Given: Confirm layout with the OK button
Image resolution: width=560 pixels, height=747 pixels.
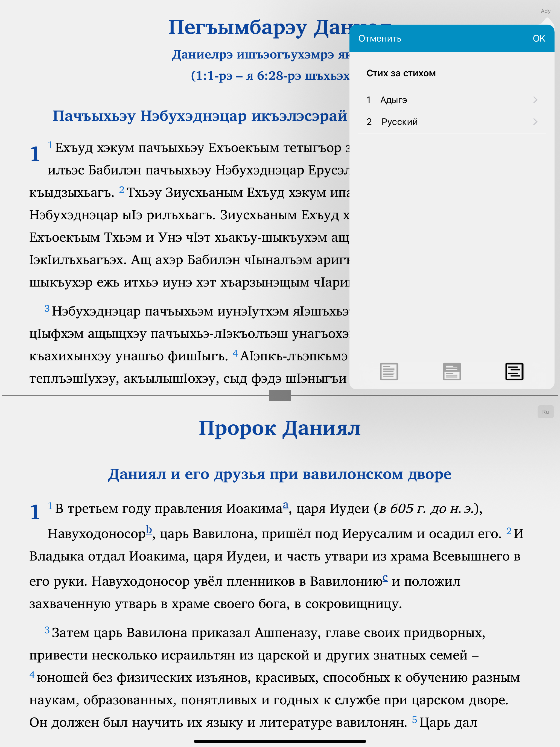Looking at the screenshot, I should (x=539, y=39).
